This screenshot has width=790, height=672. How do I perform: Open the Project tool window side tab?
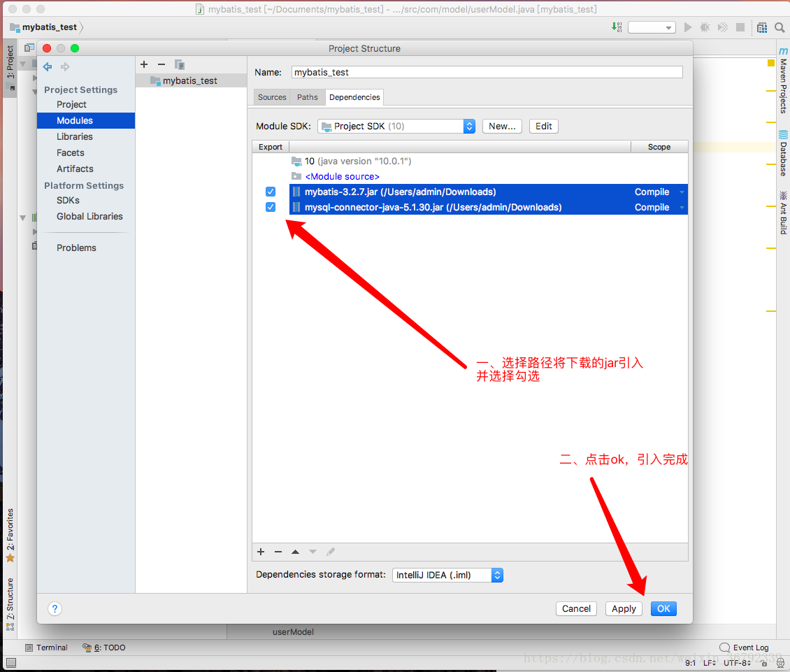10,68
